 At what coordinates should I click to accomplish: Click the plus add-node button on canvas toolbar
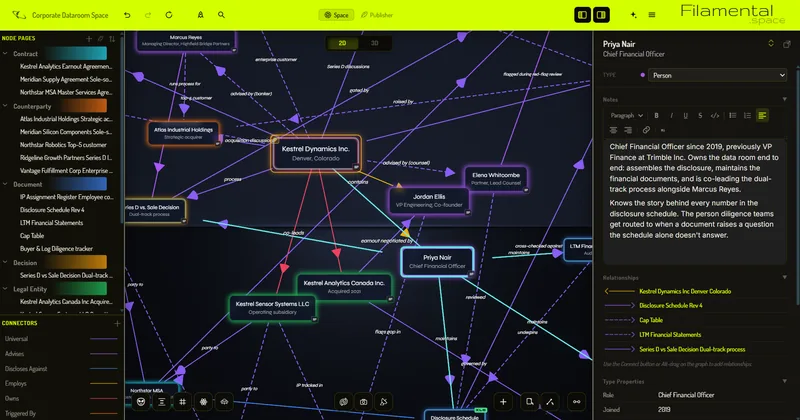point(503,402)
